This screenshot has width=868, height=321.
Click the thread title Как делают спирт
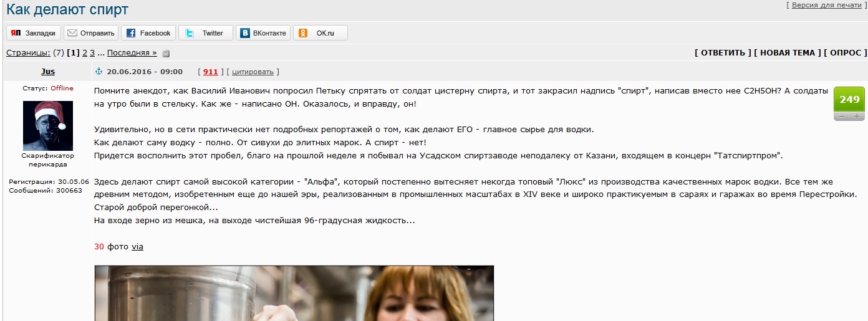point(67,9)
